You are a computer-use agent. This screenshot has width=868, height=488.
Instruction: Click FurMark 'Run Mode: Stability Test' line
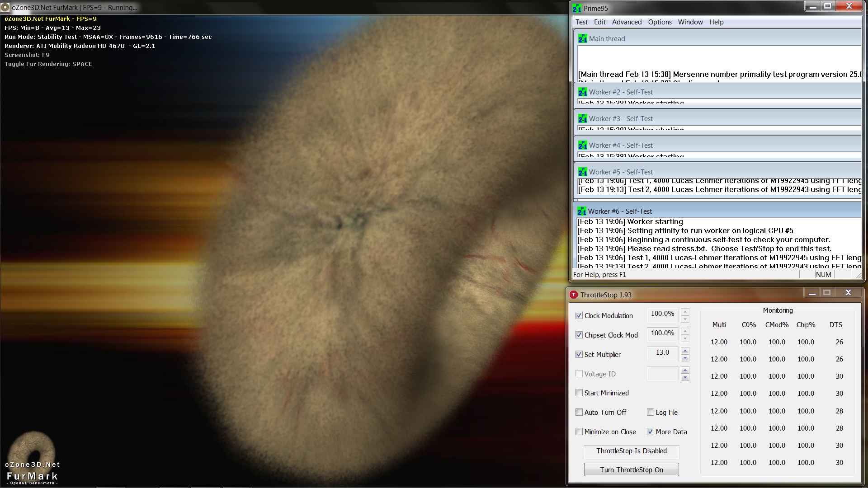point(108,37)
